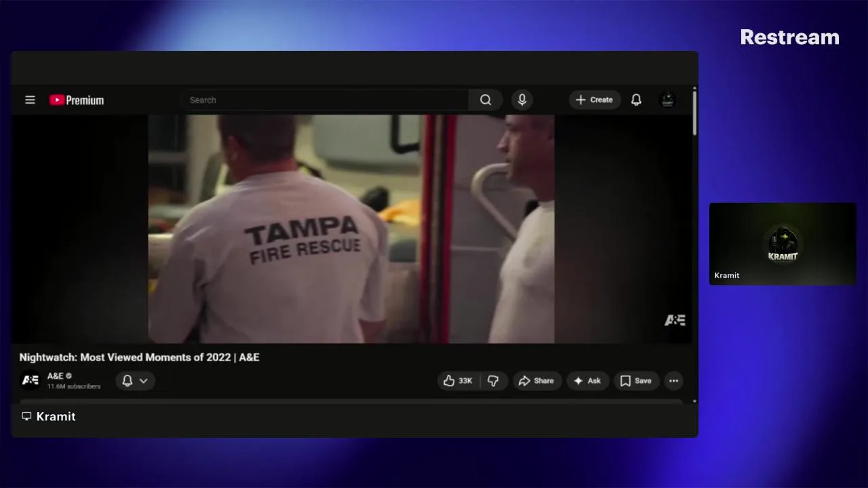
Task: Click the Nightwatch video title text
Action: pos(139,357)
